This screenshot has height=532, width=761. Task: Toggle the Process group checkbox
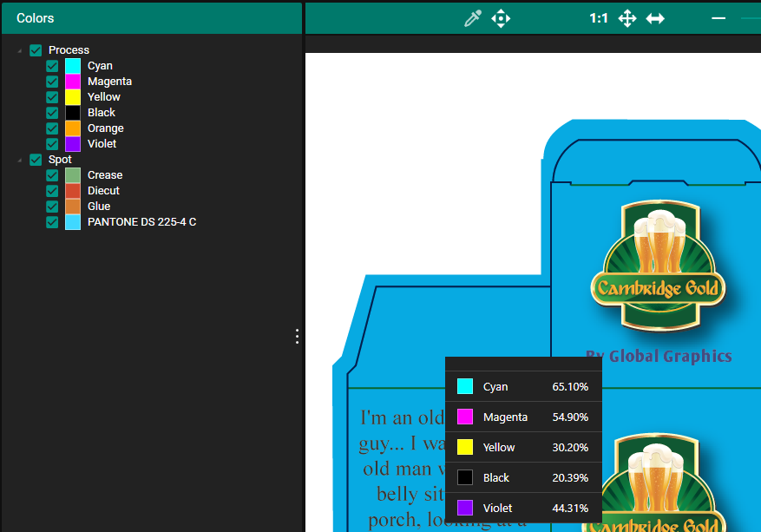coord(36,50)
